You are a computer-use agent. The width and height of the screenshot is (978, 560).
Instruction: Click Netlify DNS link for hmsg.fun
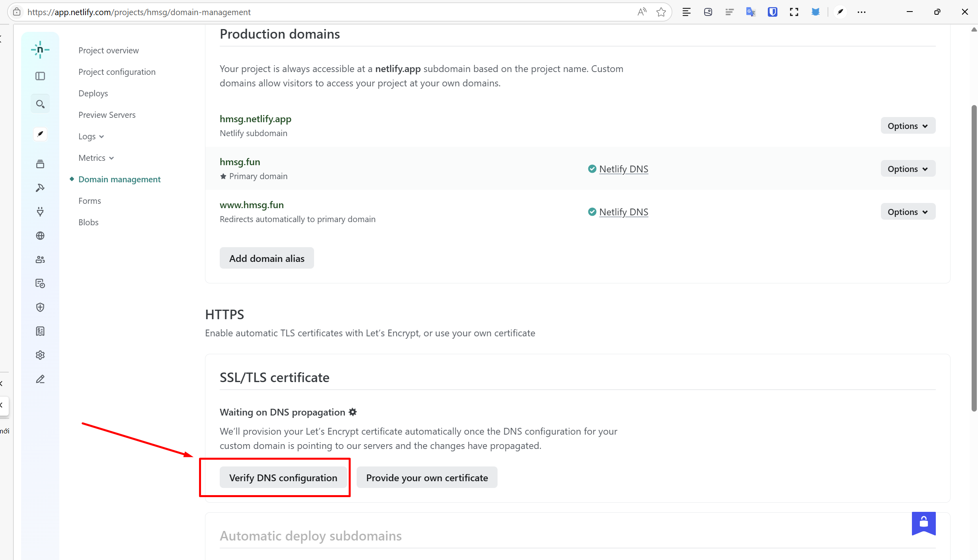tap(623, 169)
